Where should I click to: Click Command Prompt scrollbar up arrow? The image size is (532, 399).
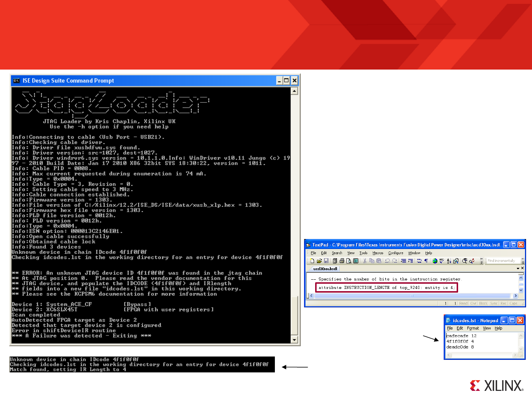click(x=294, y=91)
